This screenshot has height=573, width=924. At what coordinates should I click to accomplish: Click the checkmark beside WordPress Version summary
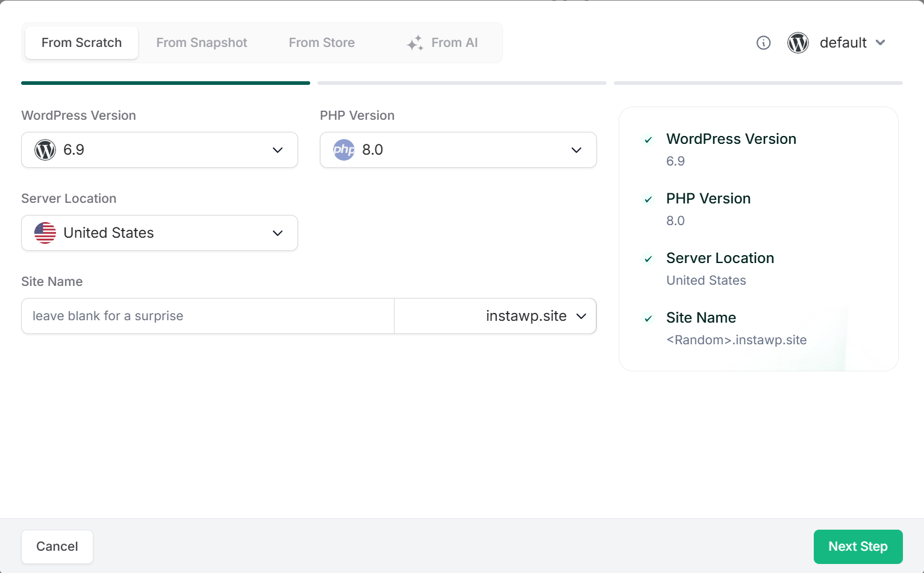click(648, 140)
